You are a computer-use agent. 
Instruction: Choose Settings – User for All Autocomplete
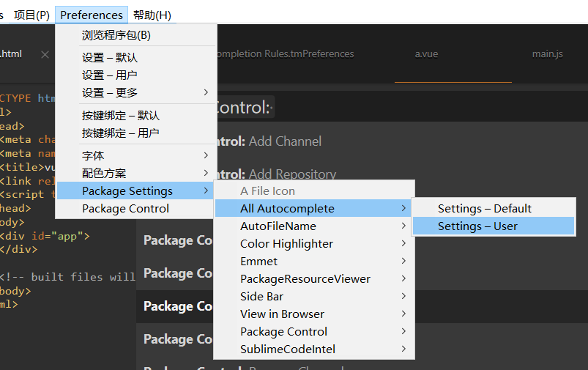pos(477,226)
